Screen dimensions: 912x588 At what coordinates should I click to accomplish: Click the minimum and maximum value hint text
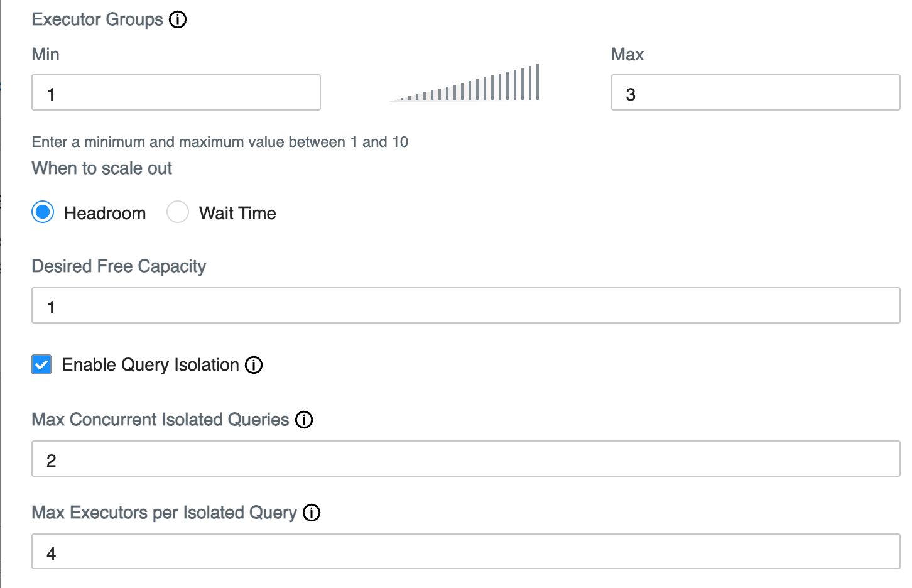click(x=220, y=142)
